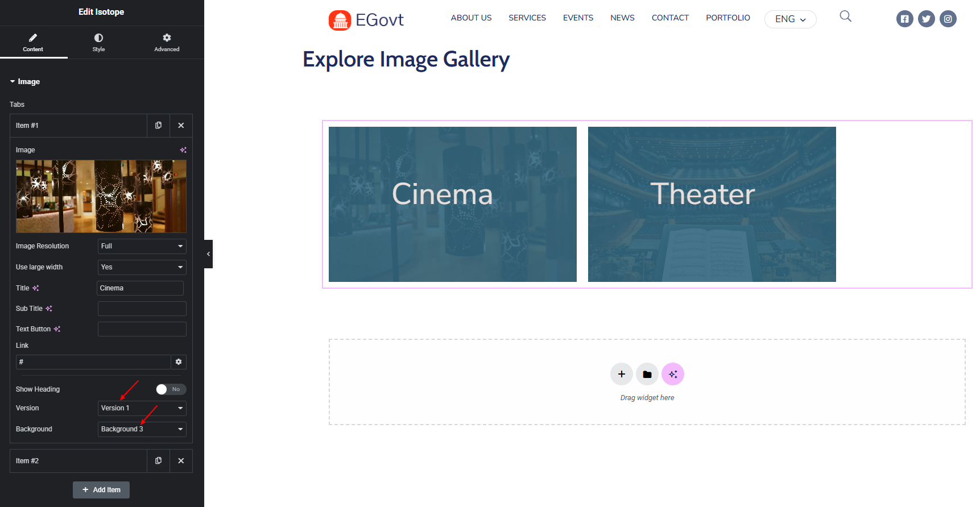Open the Use large width dropdown
980x507 pixels.
tap(142, 267)
